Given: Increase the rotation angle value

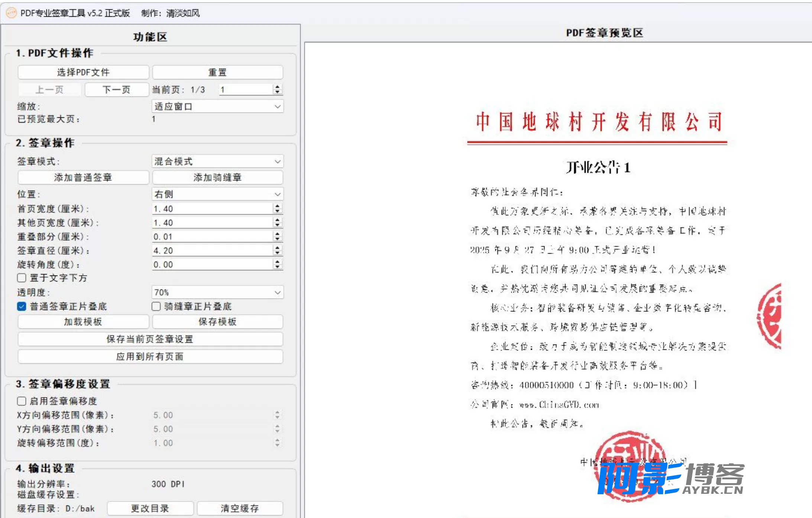Looking at the screenshot, I should pyautogui.click(x=277, y=262).
